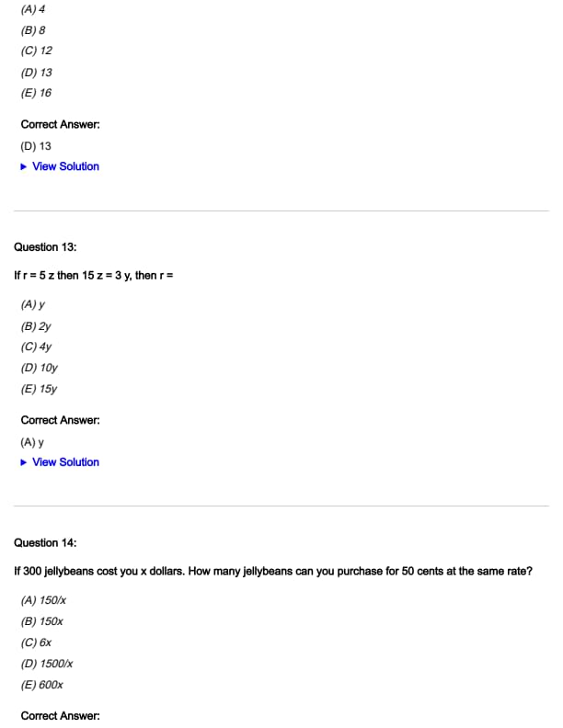Select answer choice (B) 150x
Screen dimensions: 563x728
41,621
